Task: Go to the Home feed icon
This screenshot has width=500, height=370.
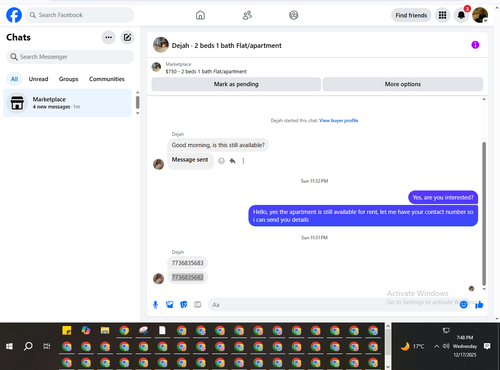Action: tap(200, 15)
